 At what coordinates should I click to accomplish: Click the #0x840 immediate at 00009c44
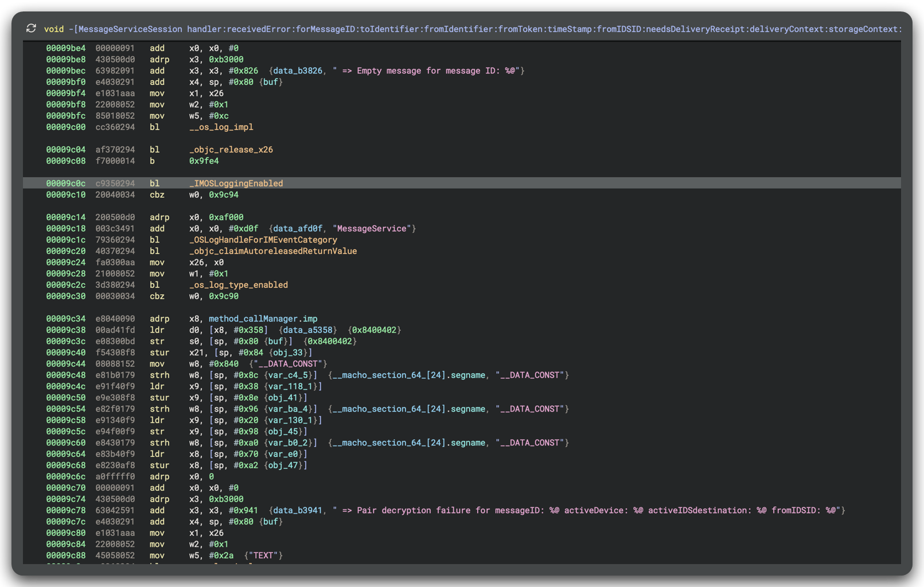[x=224, y=364]
